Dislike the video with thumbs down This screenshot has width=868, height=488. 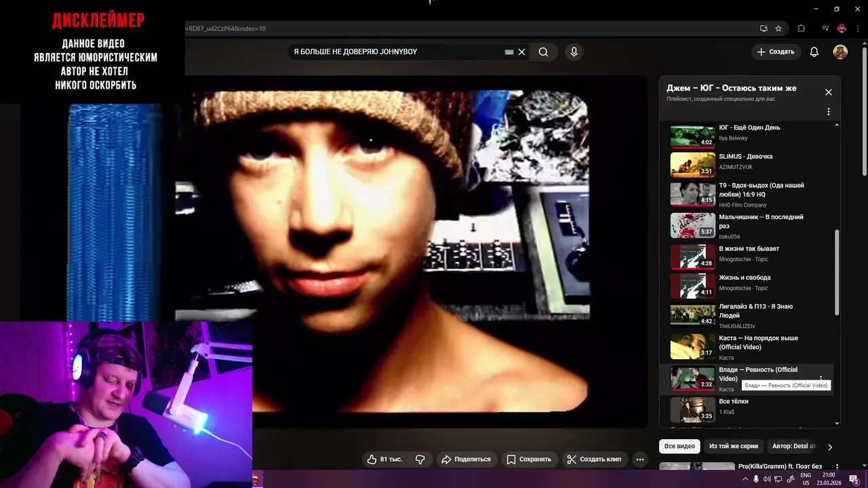point(420,459)
